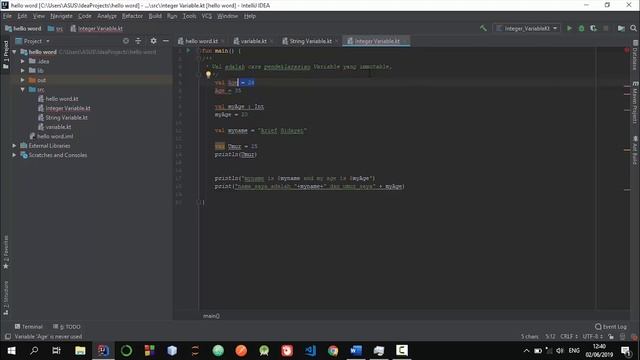Open the Project Structure icon in toolbar
The image size is (640, 360).
click(x=621, y=28)
